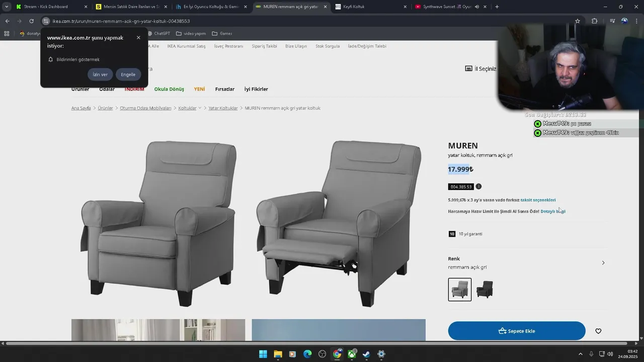Go to Yatar Koltuklar breadcrumb
This screenshot has height=362, width=644.
coord(223,108)
